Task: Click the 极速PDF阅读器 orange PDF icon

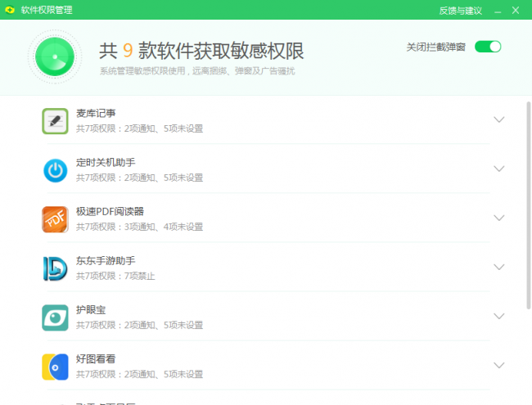Action: pos(55,218)
